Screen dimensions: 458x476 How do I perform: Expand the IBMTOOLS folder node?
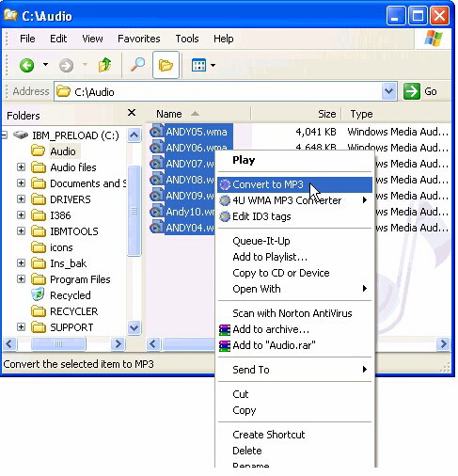(21, 230)
